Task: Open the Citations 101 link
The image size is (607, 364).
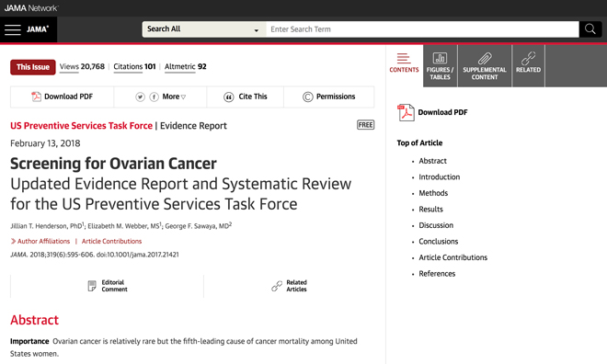Action: click(x=134, y=66)
